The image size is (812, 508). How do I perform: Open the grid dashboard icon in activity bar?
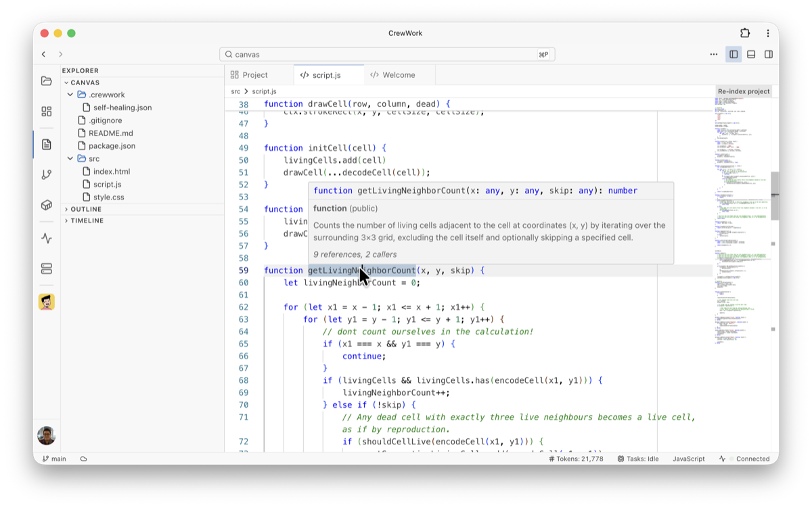coord(46,112)
